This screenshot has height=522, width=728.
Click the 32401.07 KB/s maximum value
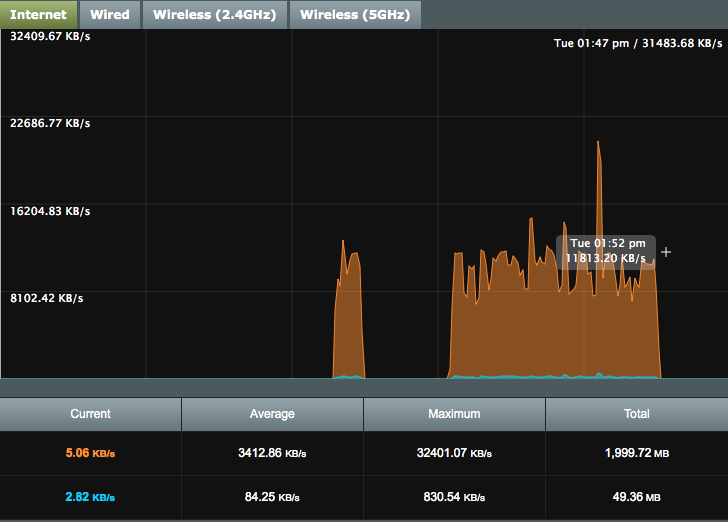click(x=454, y=453)
